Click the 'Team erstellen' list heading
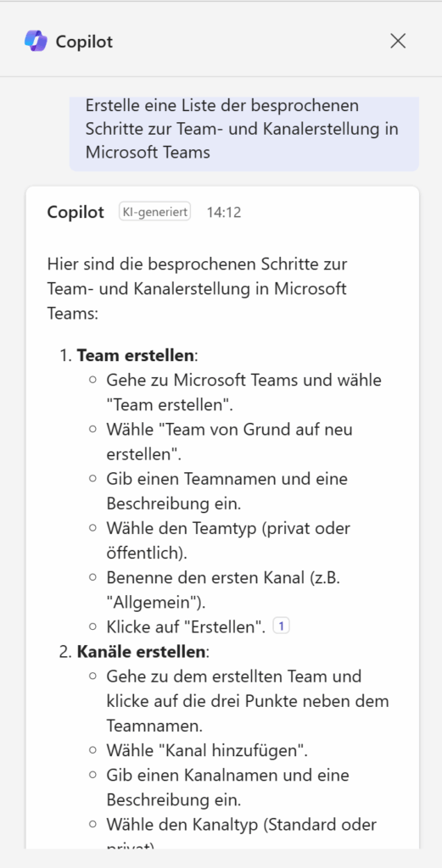 pyautogui.click(x=136, y=355)
